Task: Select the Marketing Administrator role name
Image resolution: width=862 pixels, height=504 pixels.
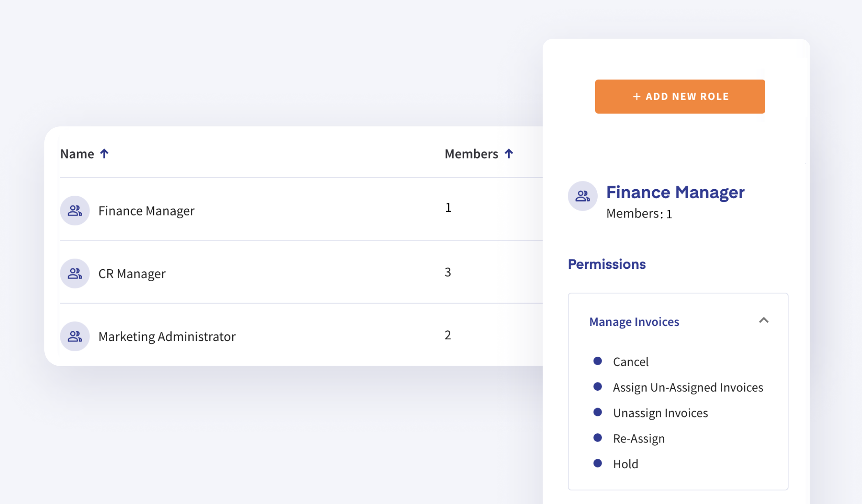Action: [x=167, y=337]
